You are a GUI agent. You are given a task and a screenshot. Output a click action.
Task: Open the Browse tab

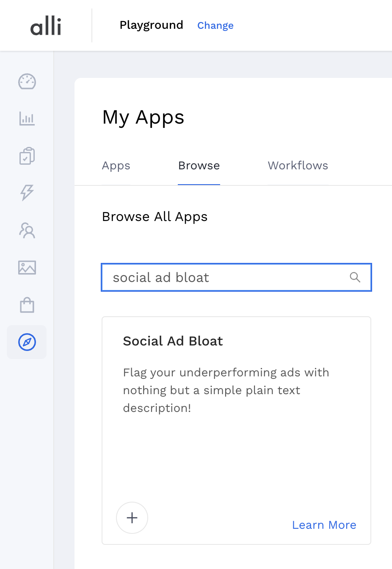click(x=199, y=166)
